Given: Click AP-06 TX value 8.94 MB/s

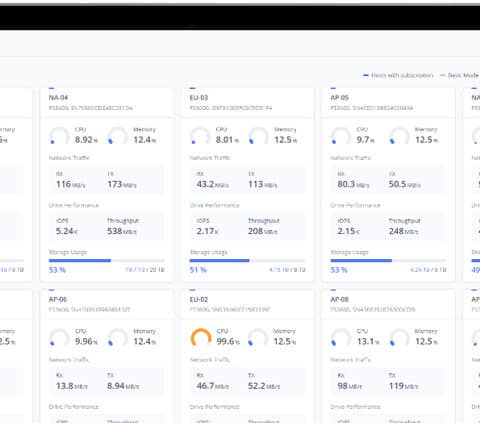Looking at the screenshot, I should (123, 386).
